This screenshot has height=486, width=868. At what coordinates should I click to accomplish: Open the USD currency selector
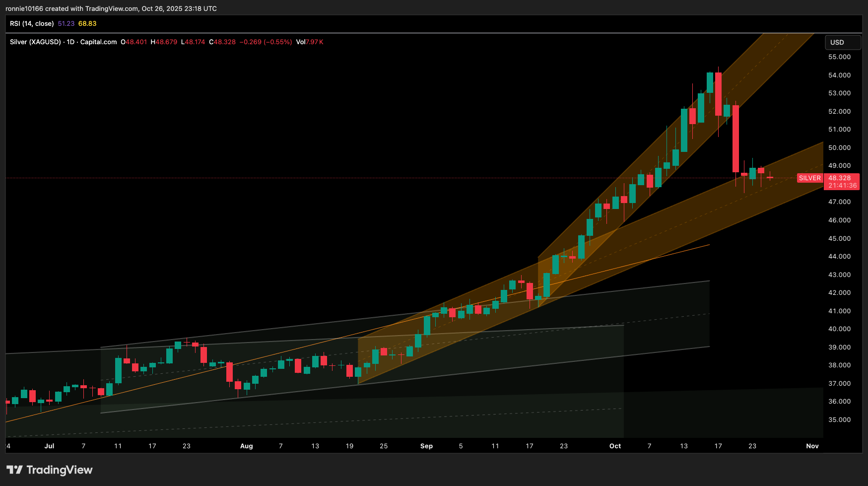coord(842,43)
